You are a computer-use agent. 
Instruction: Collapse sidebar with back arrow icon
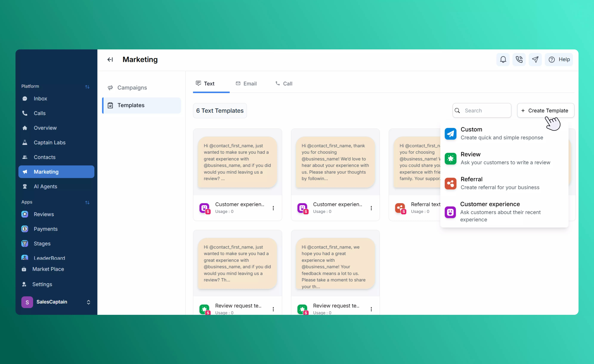point(110,59)
